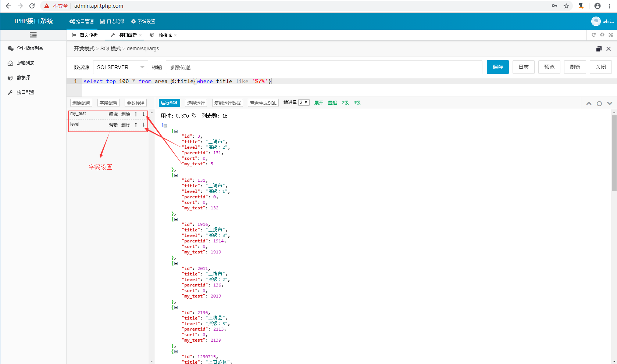Screen dimensions: 617x364
Task: Click the restore-window icon beside breadcrumb
Action: point(599,49)
